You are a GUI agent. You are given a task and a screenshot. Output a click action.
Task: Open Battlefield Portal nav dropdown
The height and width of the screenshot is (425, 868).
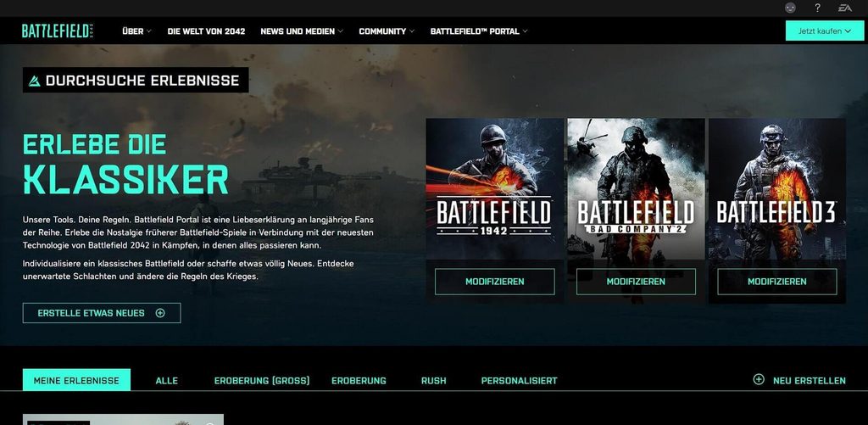click(x=479, y=31)
